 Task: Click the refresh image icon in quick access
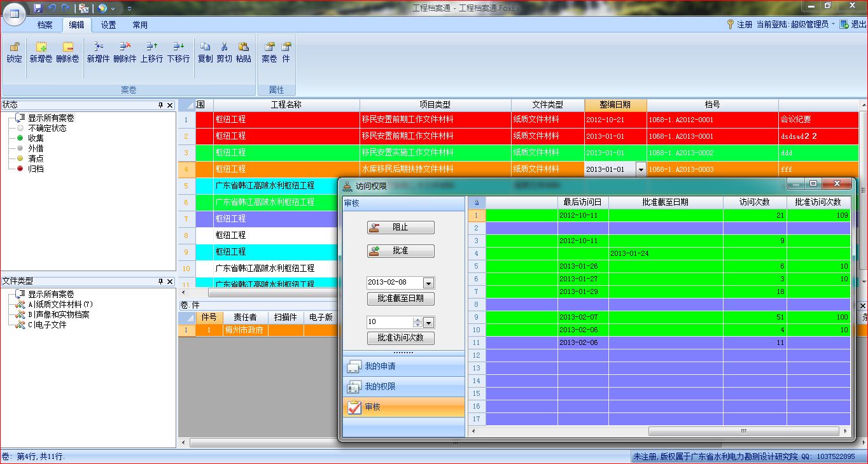83,8
